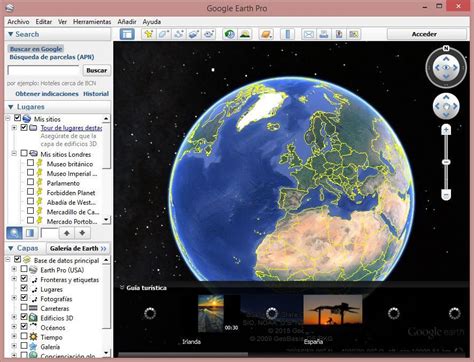This screenshot has width=474, height=362.
Task: Select the add polygon tool
Action: (163, 34)
